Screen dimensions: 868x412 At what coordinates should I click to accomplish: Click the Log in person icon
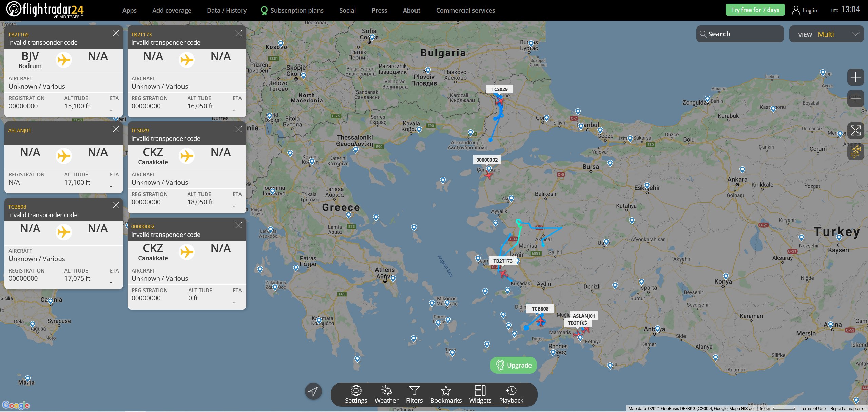tap(796, 10)
